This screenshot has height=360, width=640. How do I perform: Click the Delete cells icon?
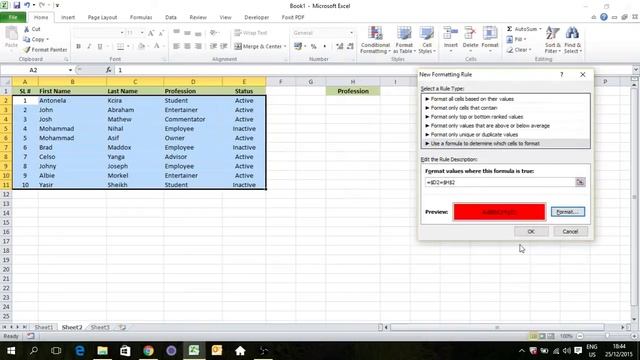tap(470, 34)
